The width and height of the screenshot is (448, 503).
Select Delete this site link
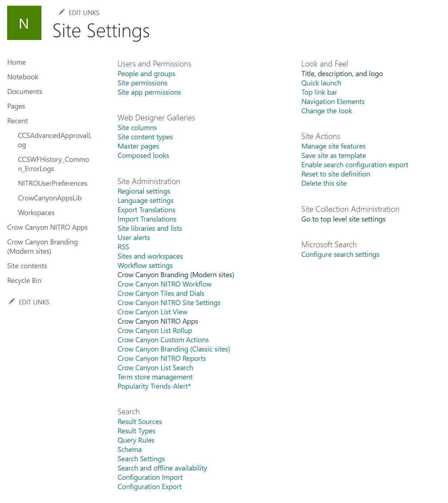[x=324, y=183]
